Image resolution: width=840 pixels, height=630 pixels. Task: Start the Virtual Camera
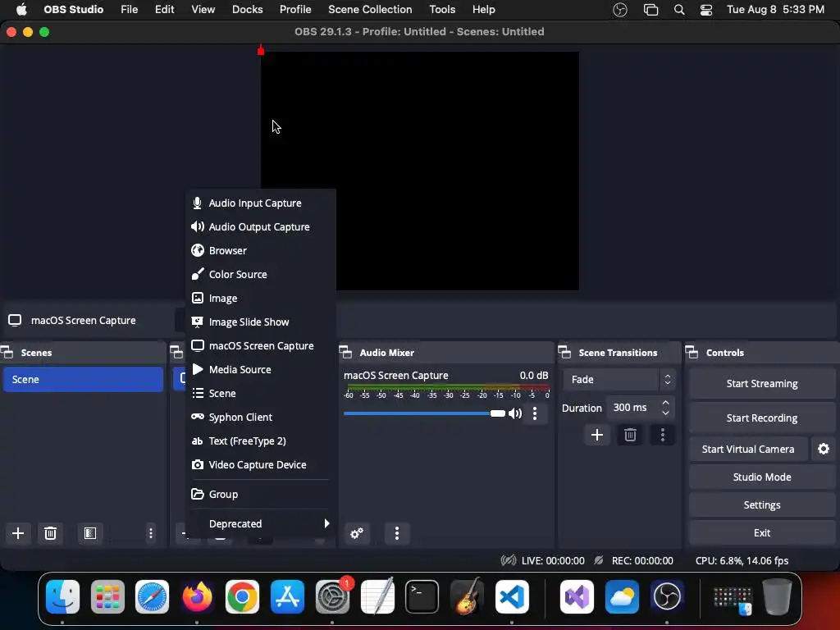(x=748, y=449)
